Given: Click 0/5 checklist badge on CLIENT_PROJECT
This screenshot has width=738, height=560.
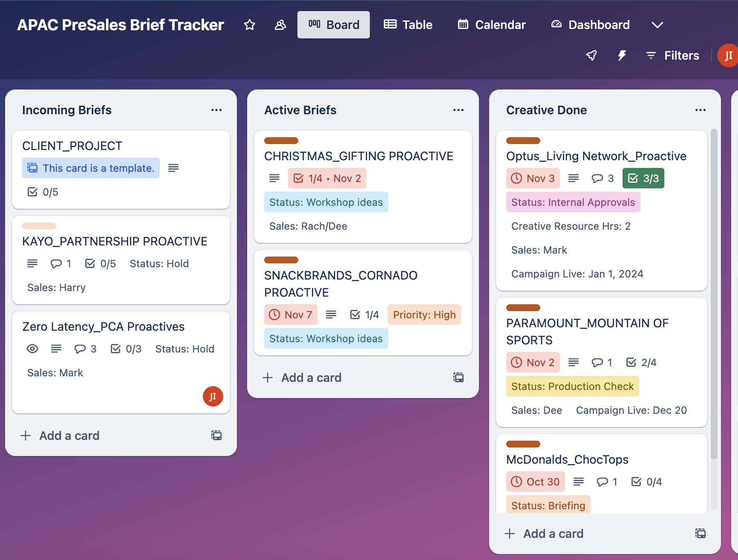Looking at the screenshot, I should point(43,192).
